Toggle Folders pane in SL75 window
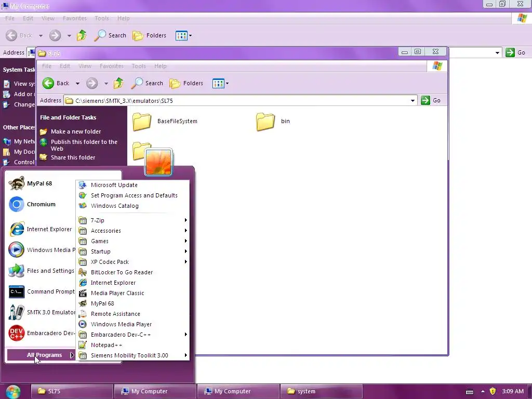The height and width of the screenshot is (399, 532). pyautogui.click(x=187, y=83)
